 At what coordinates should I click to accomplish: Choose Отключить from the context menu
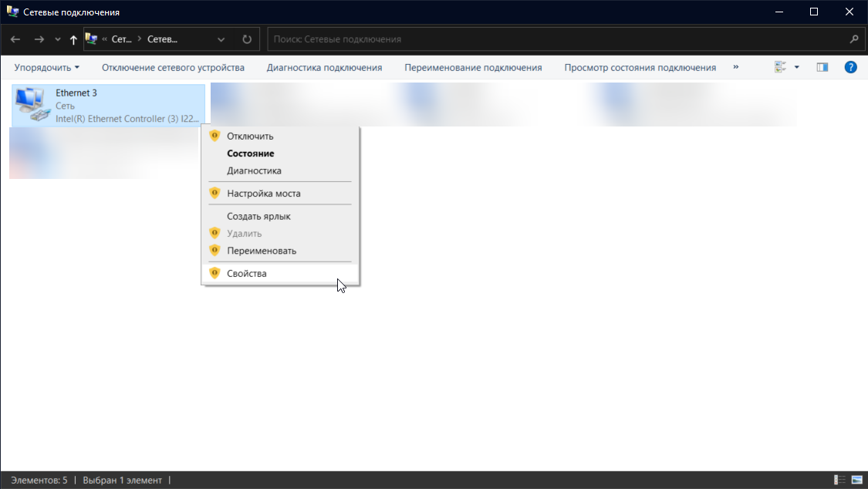pyautogui.click(x=250, y=136)
